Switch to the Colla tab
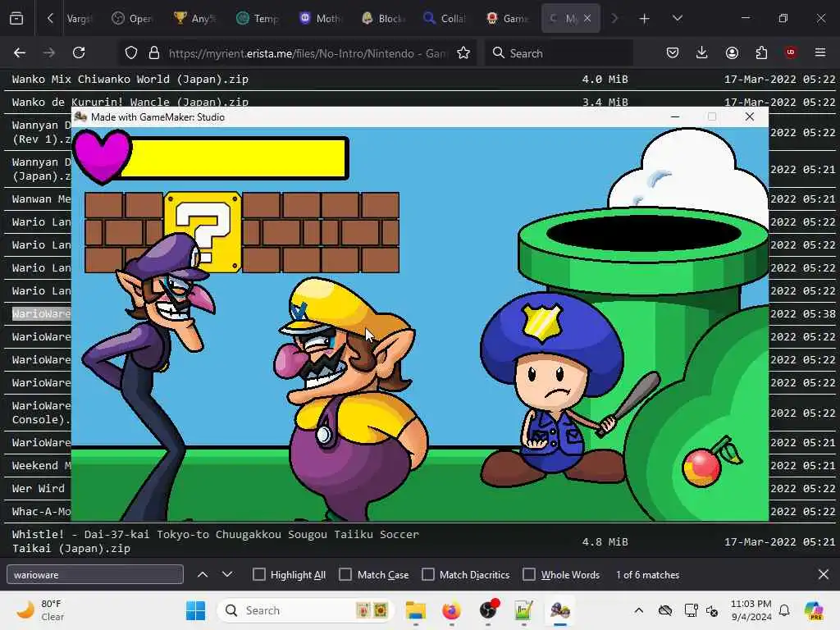This screenshot has width=840, height=630. coord(445,19)
